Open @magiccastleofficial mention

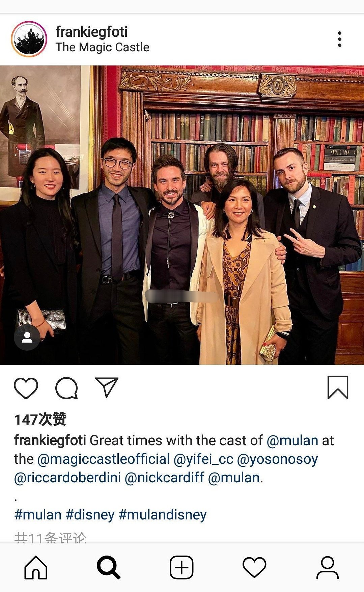tap(103, 459)
